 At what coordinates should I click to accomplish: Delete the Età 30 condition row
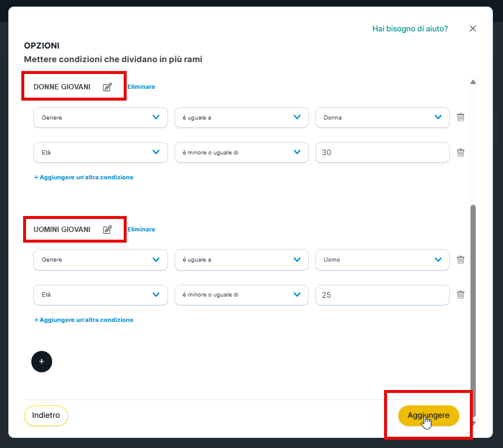pyautogui.click(x=460, y=153)
